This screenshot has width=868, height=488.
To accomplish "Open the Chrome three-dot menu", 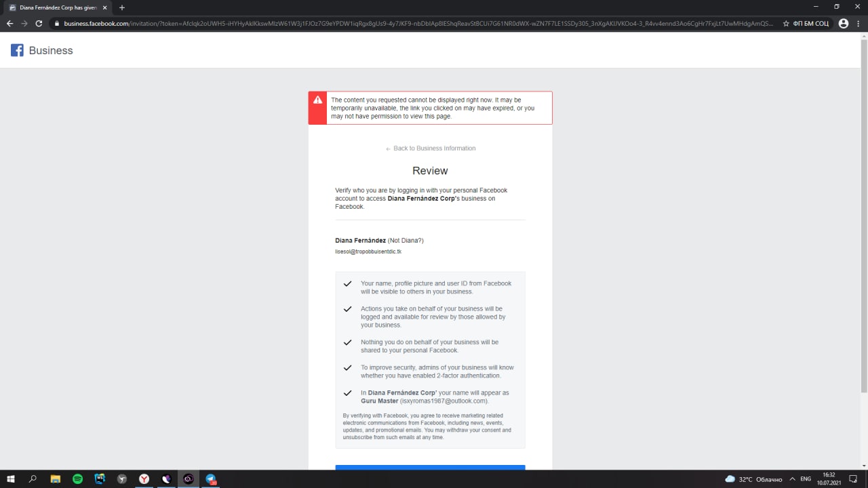I will click(859, 23).
